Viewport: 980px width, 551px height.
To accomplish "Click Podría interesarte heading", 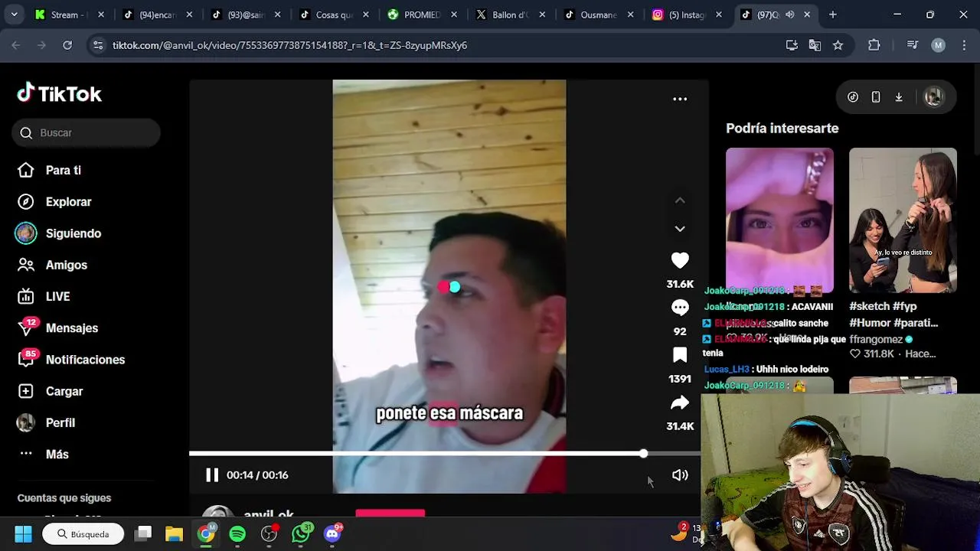I will click(782, 129).
